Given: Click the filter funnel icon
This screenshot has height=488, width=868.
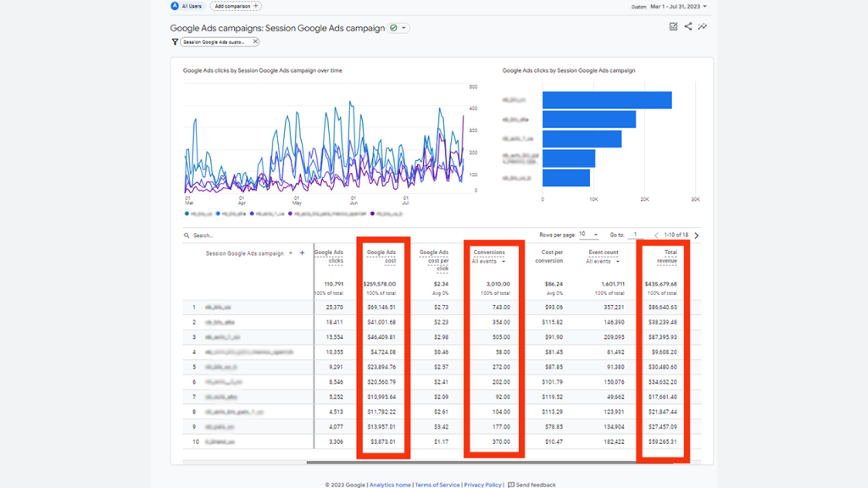Looking at the screenshot, I should coord(175,42).
